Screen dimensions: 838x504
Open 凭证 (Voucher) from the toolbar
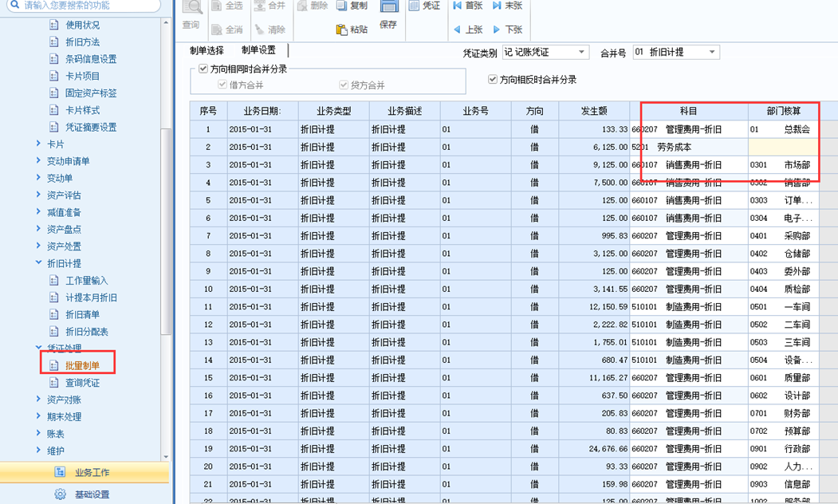click(x=424, y=6)
